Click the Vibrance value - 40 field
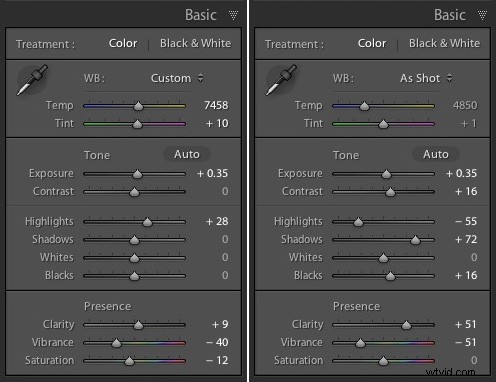The height and width of the screenshot is (382, 496). pyautogui.click(x=217, y=342)
